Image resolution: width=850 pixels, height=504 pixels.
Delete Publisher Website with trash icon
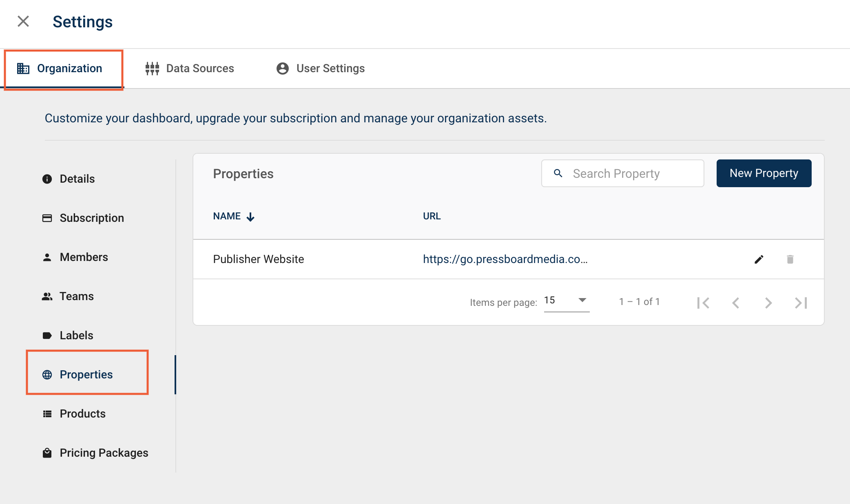(x=790, y=259)
